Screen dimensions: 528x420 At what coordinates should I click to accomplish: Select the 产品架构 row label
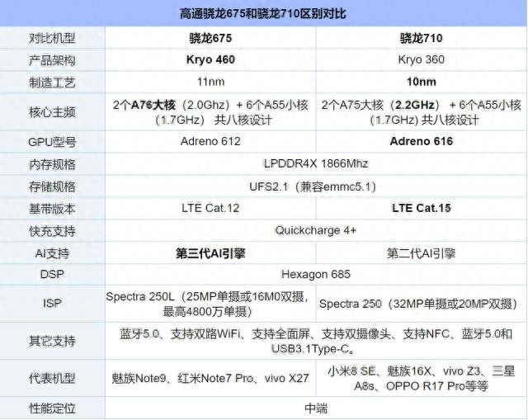click(52, 60)
